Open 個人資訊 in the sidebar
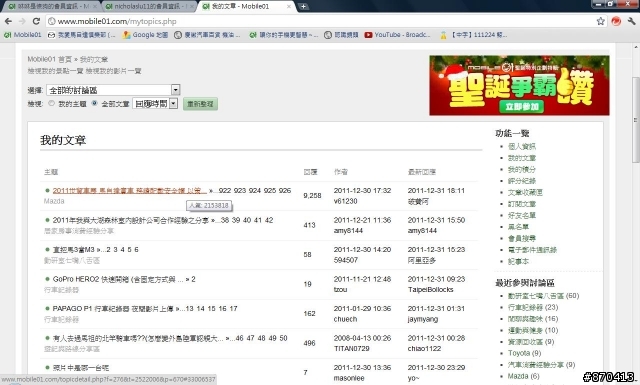This screenshot has height=385, width=640. (522, 146)
